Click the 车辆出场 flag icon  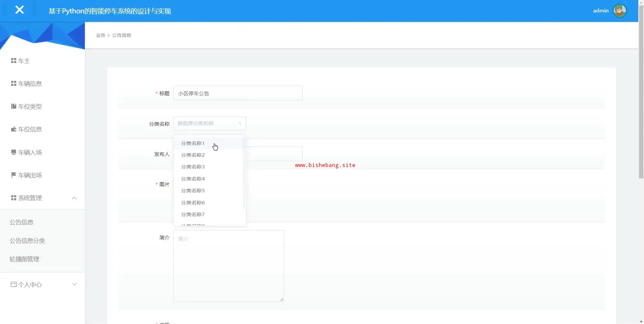click(x=14, y=175)
